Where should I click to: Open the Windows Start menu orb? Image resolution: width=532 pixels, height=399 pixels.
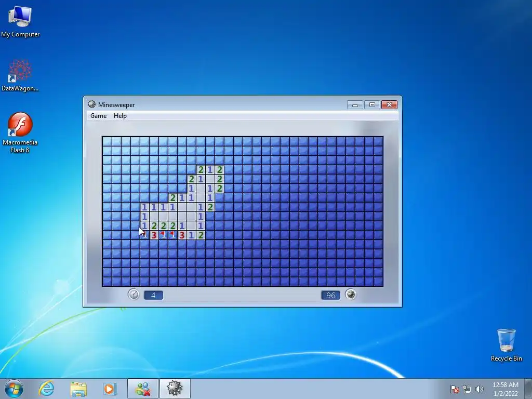click(14, 389)
